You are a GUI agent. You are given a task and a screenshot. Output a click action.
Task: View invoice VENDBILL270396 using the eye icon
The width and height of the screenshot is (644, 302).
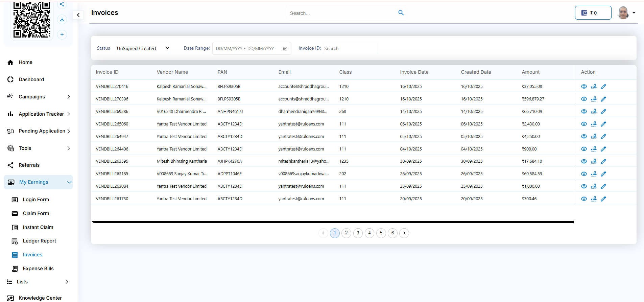point(584,99)
